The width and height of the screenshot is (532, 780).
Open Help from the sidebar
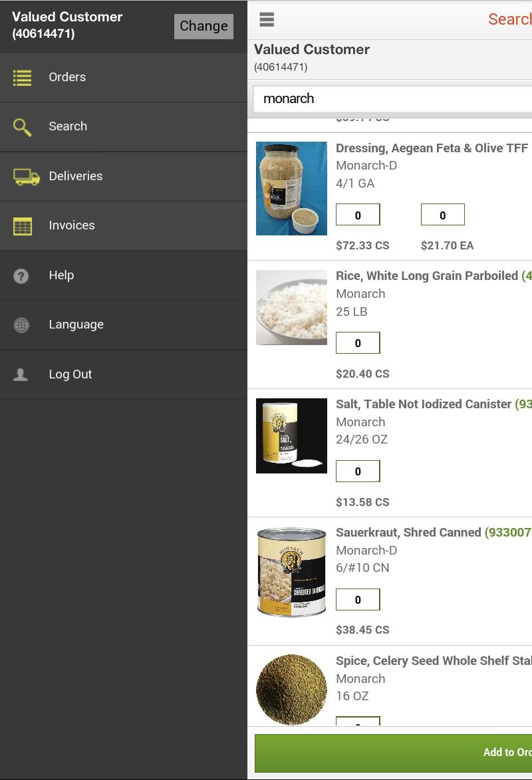click(124, 275)
